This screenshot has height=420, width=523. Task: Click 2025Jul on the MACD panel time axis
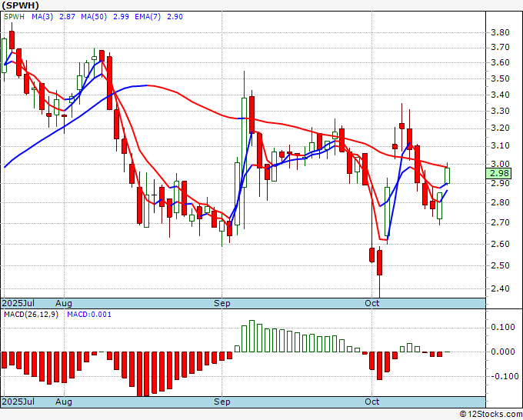[x=18, y=402]
